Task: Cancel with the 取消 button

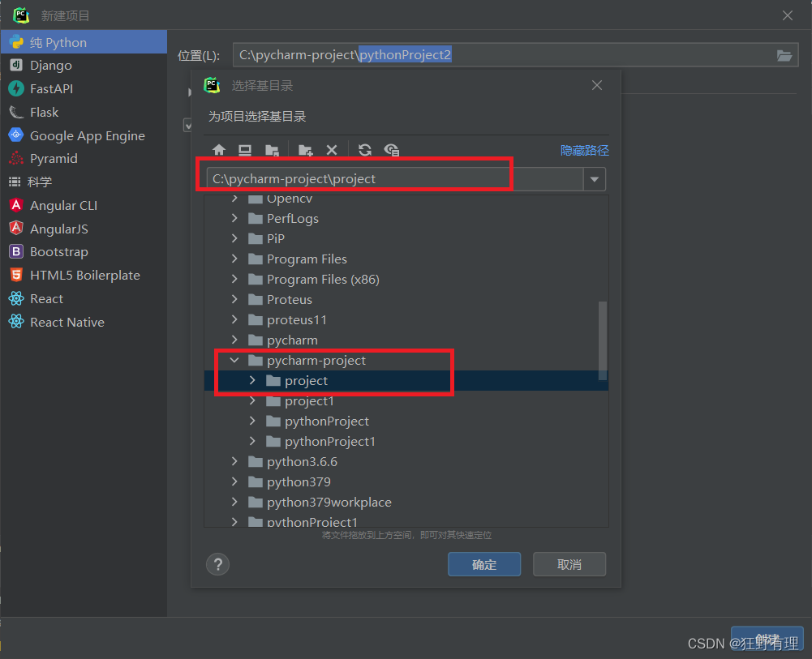Action: coord(569,564)
